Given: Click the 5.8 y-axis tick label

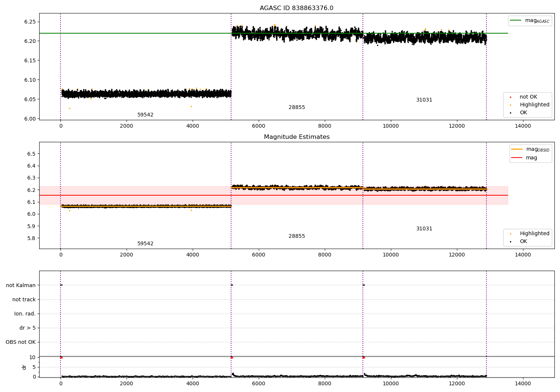Looking at the screenshot, I should click(31, 239).
